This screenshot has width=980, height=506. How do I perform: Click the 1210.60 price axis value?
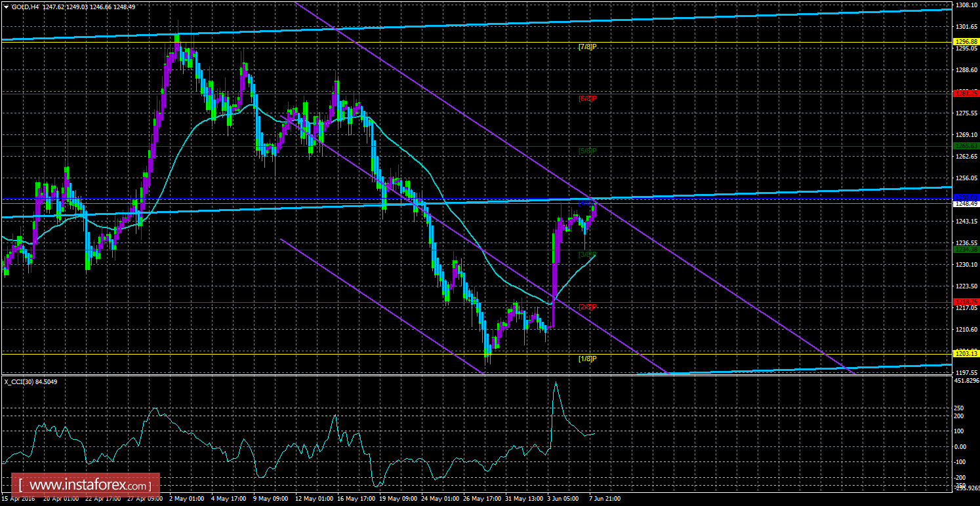click(967, 330)
